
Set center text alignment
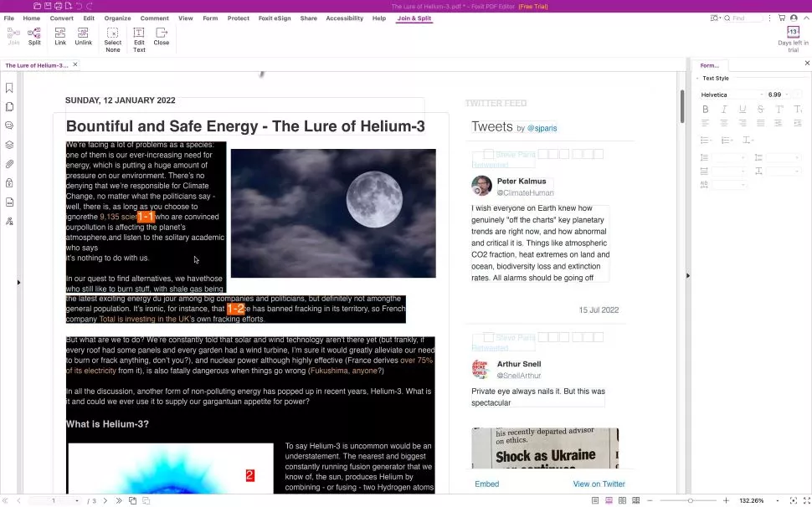724,123
